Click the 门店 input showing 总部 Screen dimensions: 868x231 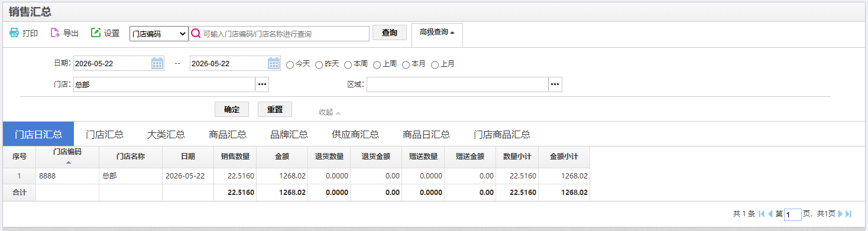(x=164, y=84)
